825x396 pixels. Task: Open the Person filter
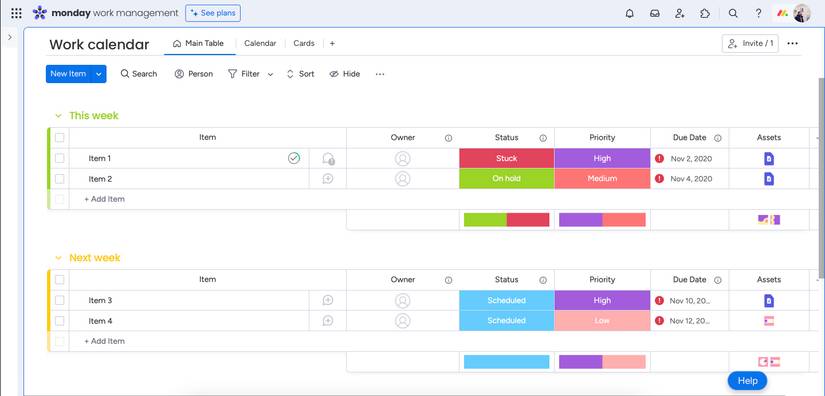(x=194, y=74)
